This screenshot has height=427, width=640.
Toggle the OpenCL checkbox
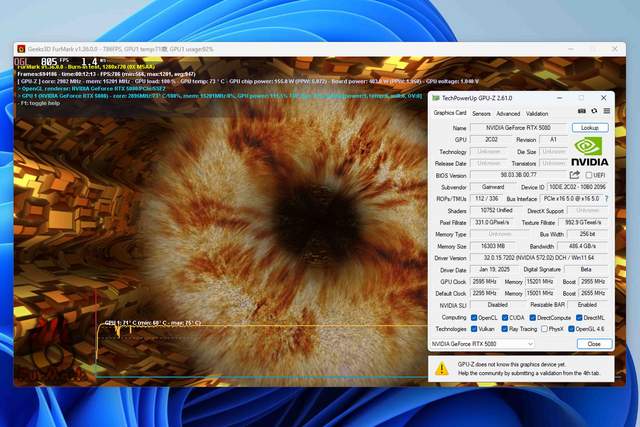pyautogui.click(x=474, y=317)
